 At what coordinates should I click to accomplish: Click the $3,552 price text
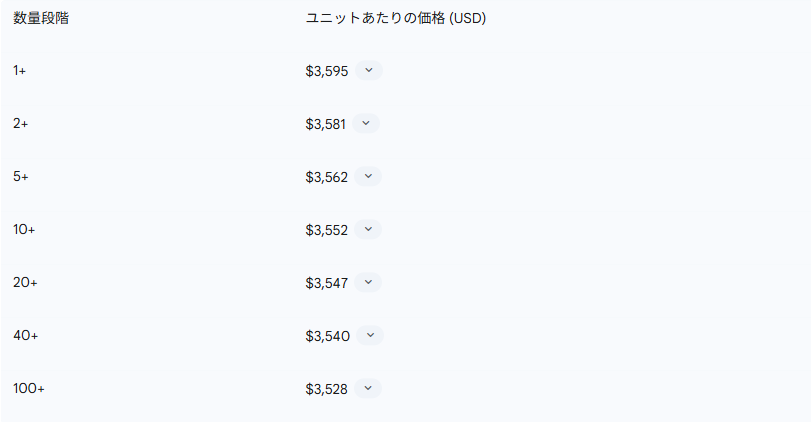point(327,230)
